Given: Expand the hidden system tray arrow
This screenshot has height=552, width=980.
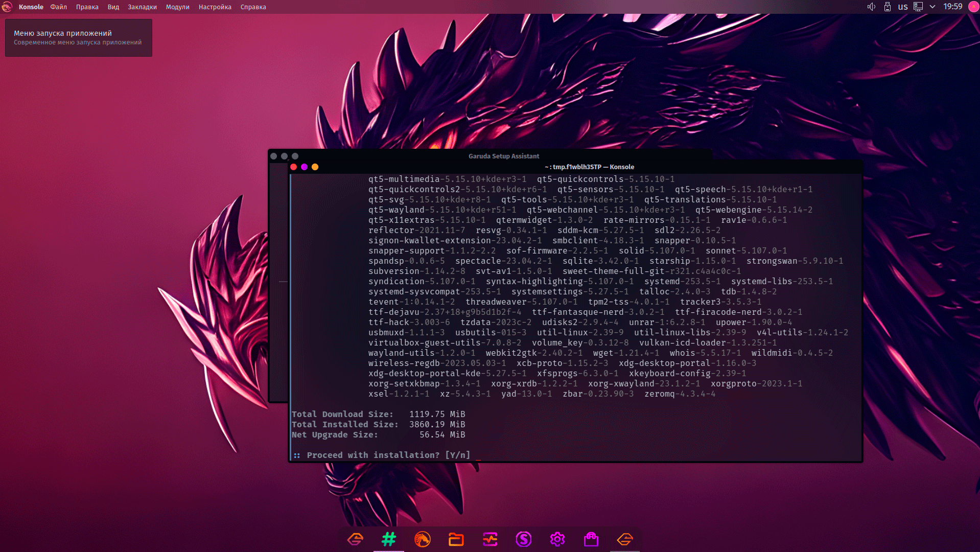Looking at the screenshot, I should (x=932, y=7).
